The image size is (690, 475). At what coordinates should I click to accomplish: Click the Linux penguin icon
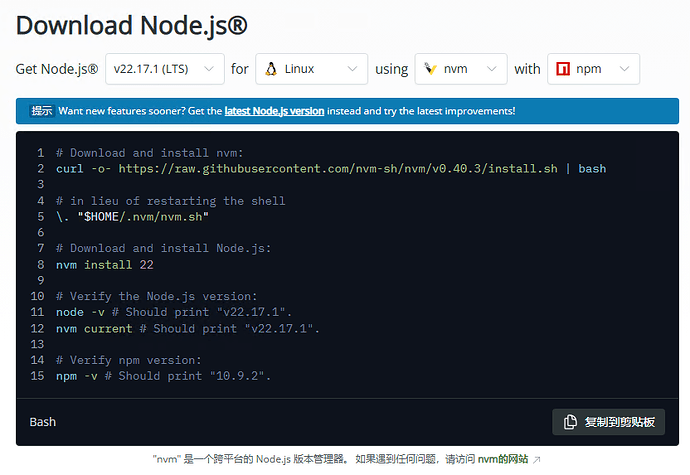tap(272, 69)
